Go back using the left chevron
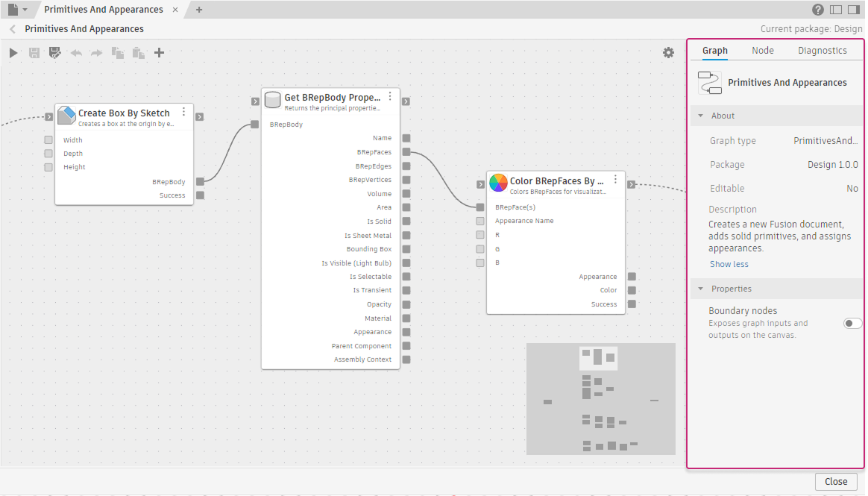The height and width of the screenshot is (496, 868). coord(13,29)
